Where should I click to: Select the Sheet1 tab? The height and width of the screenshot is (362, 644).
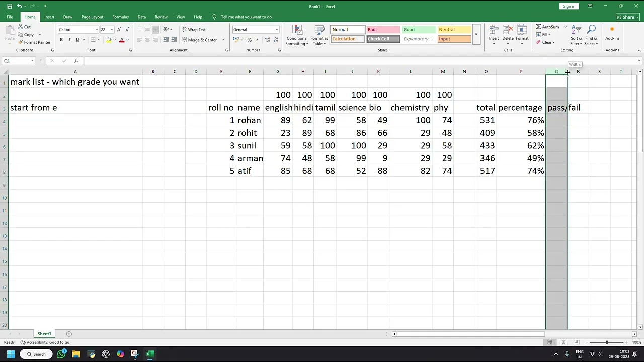(44, 334)
